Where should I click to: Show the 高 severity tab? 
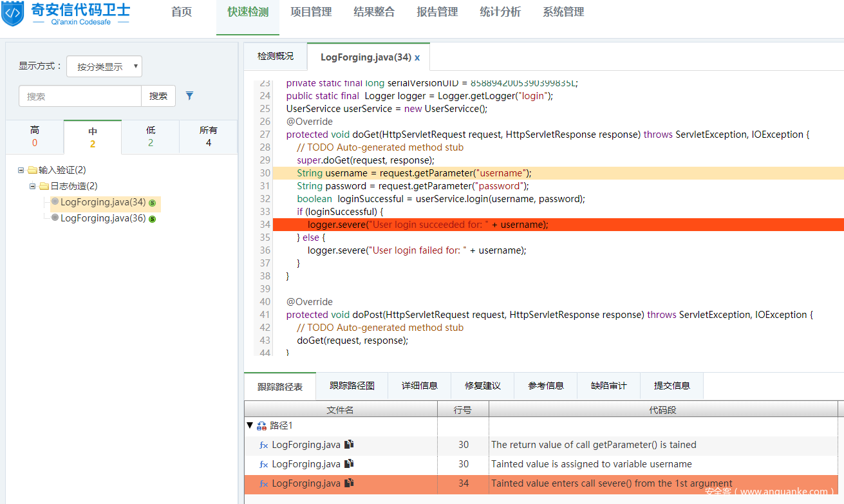tap(35, 136)
